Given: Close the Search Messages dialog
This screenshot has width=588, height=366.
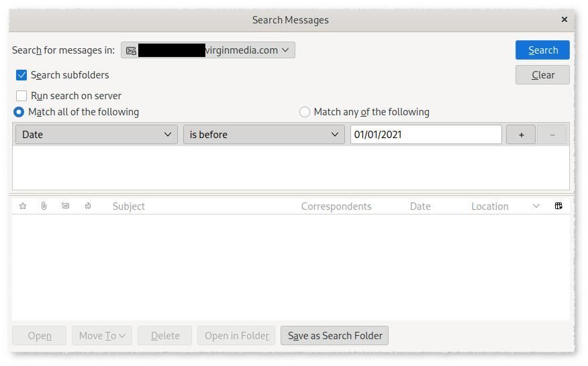Looking at the screenshot, I should 564,19.
